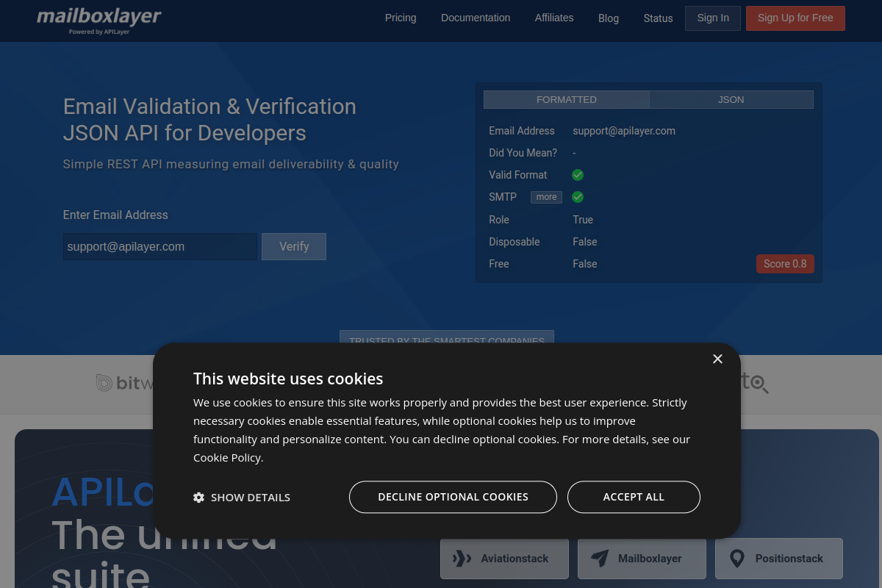
Task: Click the Simple REST API subtitle text
Action: tap(231, 164)
